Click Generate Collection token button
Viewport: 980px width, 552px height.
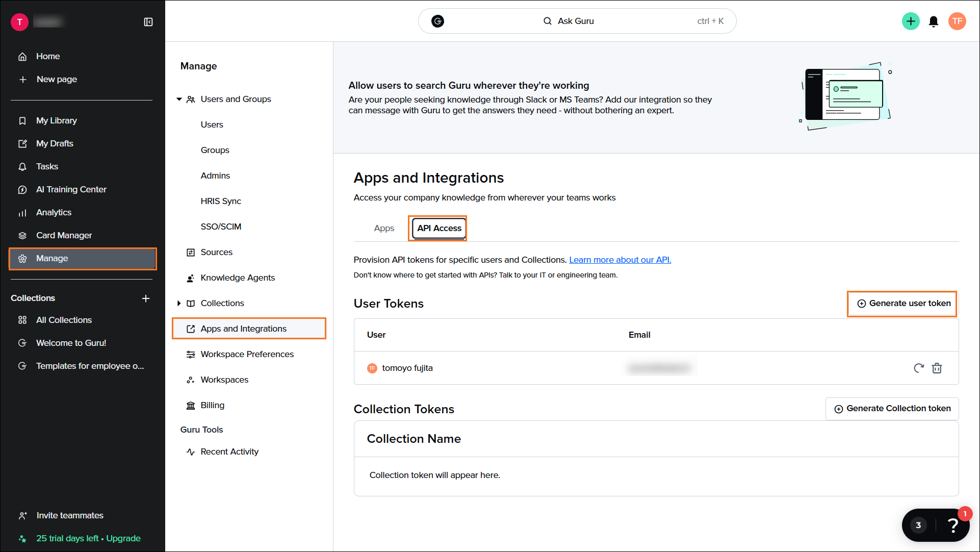pyautogui.click(x=892, y=409)
